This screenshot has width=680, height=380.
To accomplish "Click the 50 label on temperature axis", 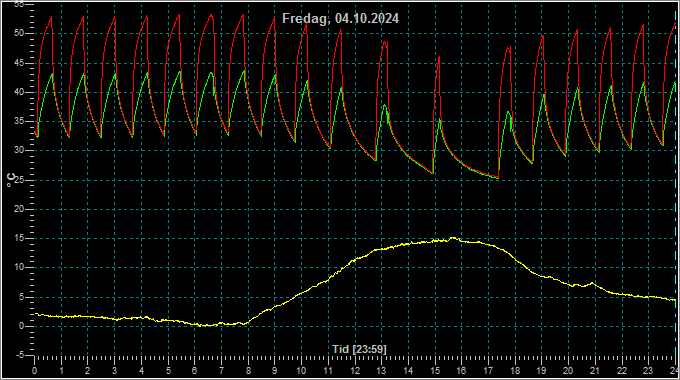I will (18, 33).
